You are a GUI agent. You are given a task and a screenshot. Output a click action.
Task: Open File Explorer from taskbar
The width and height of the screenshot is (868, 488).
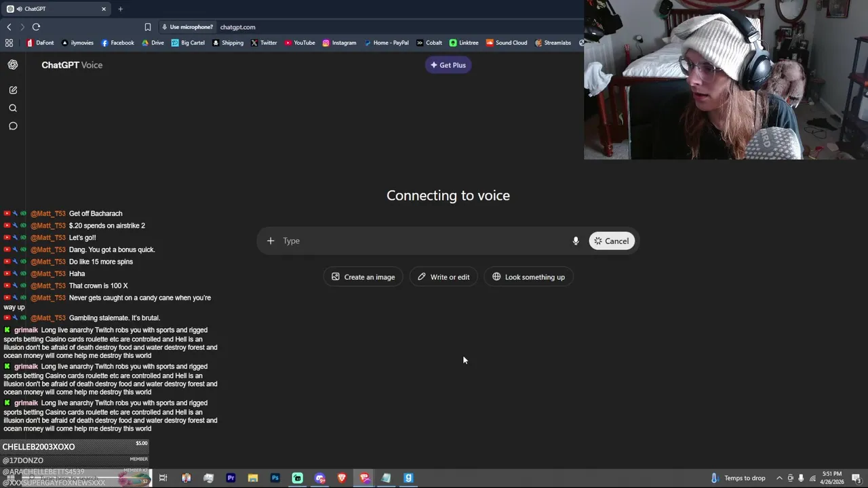253,478
